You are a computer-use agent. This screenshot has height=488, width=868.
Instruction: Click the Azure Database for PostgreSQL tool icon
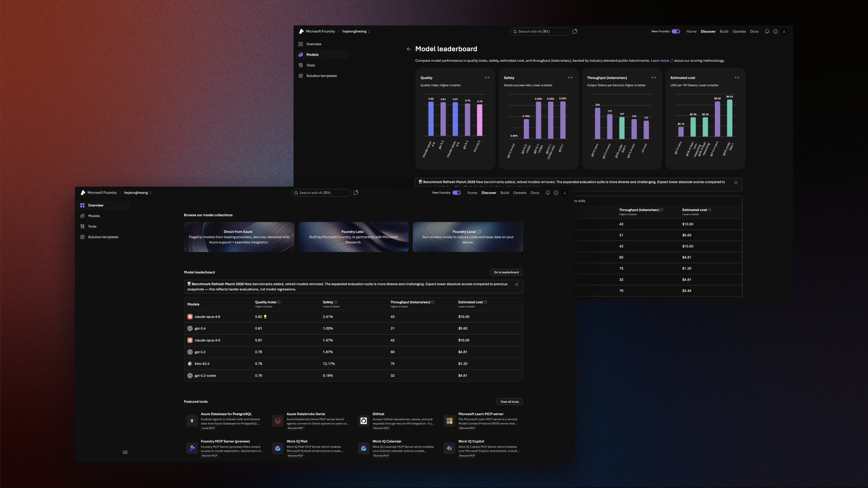pyautogui.click(x=192, y=421)
